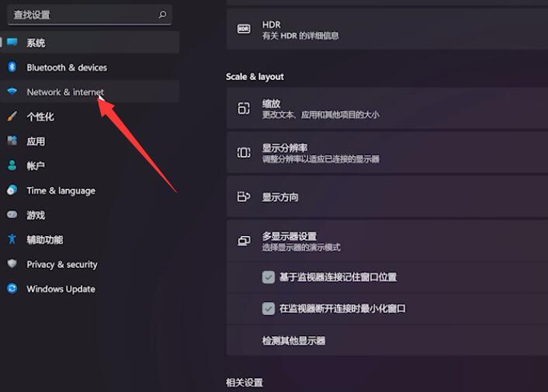Open the 游戏 section
Viewport: 548px width, 392px height.
tap(89, 215)
